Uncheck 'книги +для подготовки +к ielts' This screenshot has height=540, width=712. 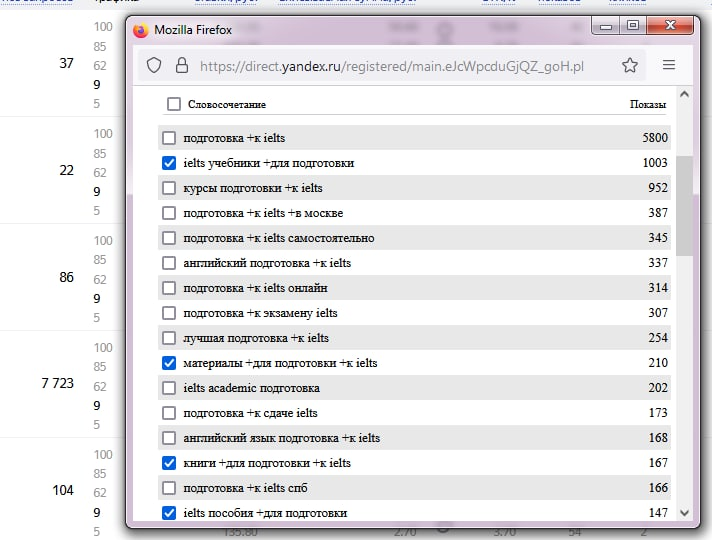tap(169, 462)
